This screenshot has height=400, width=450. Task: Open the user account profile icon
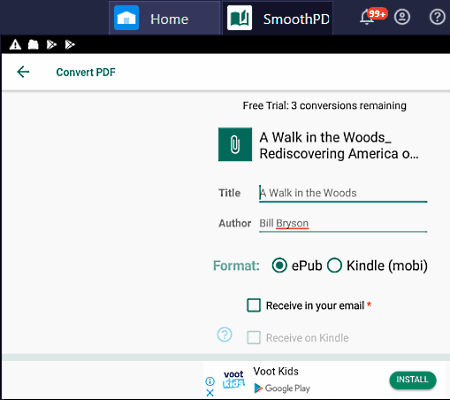point(402,17)
